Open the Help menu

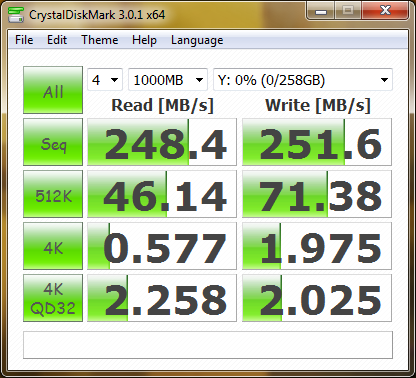144,40
